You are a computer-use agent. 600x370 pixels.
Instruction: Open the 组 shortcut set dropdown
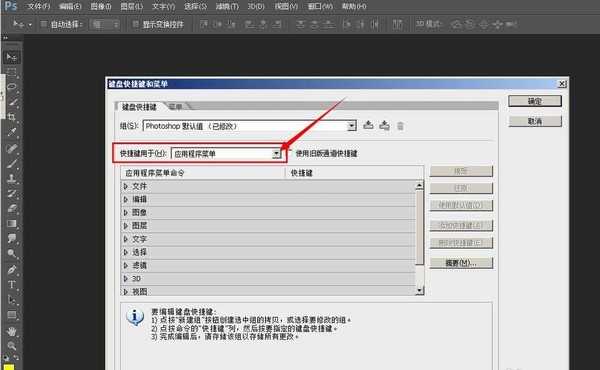pyautogui.click(x=351, y=126)
